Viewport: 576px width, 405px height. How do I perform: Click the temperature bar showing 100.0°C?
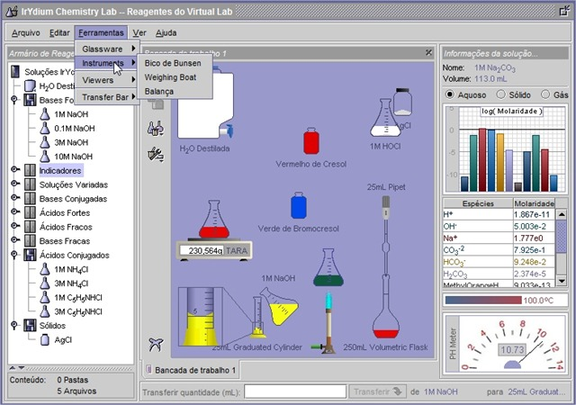[x=483, y=300]
